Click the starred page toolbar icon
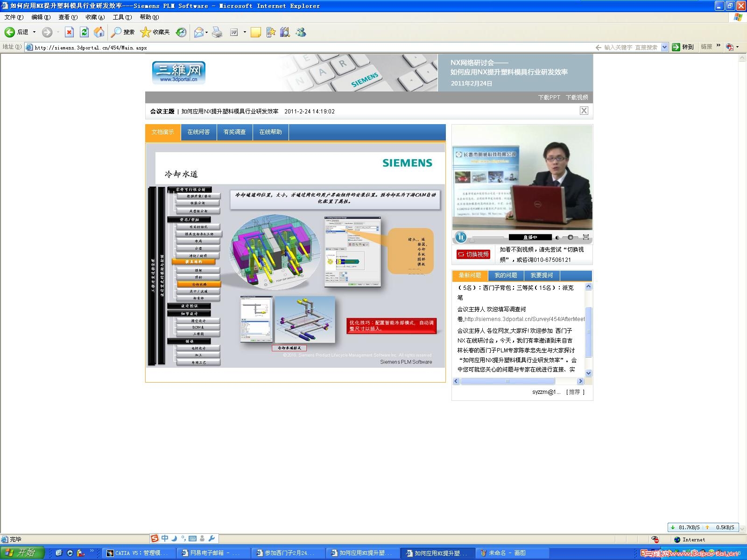Viewport: 747px width, 560px height. pos(271,32)
